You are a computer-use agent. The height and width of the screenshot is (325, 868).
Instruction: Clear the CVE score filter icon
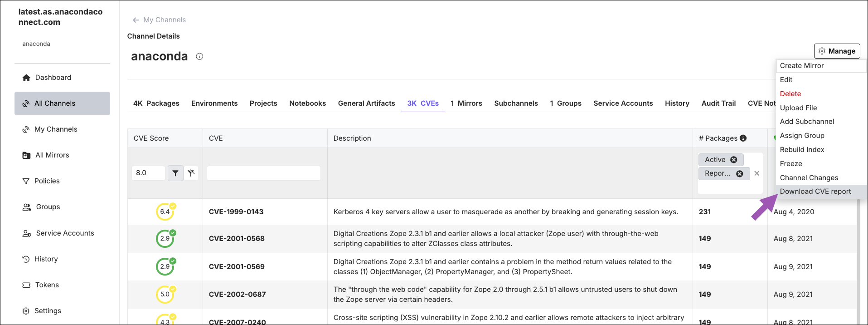(x=191, y=173)
